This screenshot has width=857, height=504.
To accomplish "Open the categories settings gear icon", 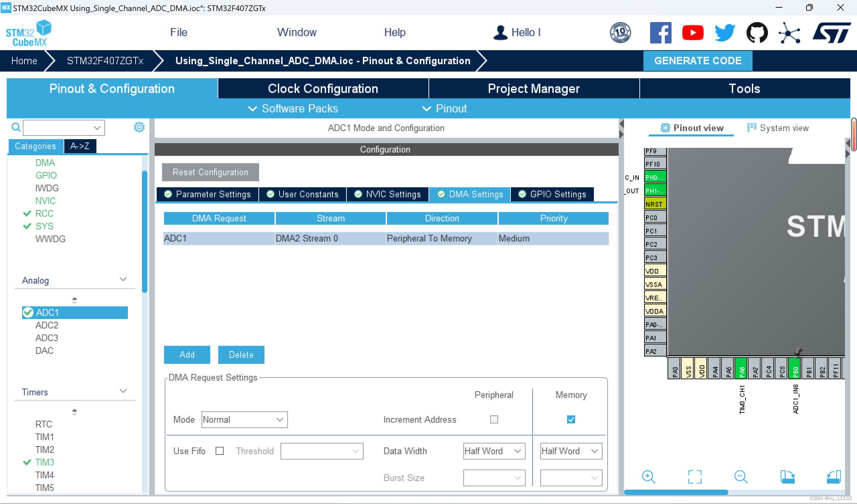I will (139, 127).
